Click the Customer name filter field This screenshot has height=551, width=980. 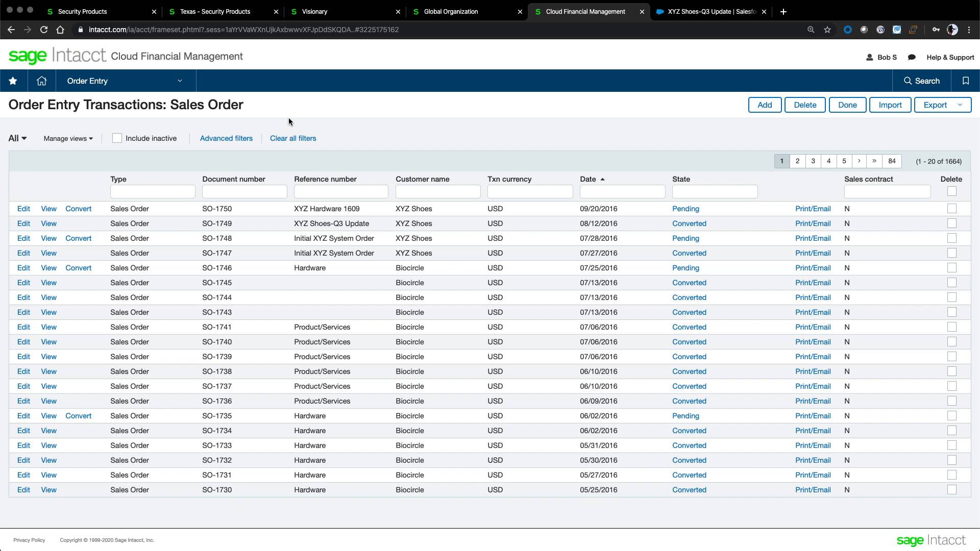[437, 191]
